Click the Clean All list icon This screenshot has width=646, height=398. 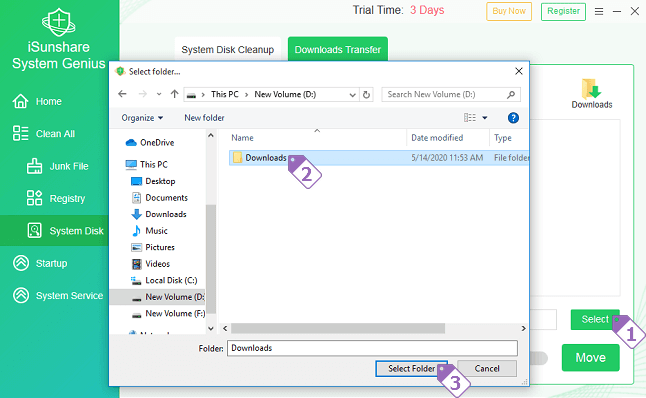coord(20,133)
